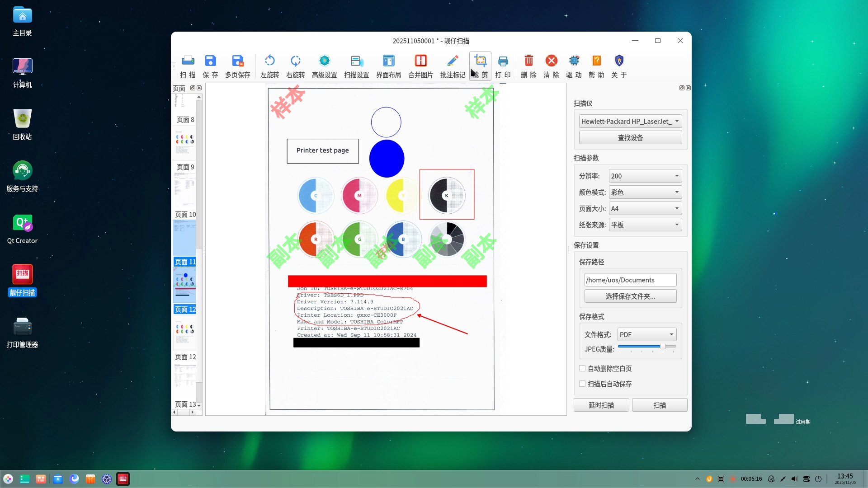This screenshot has width=868, height=488.
Task: Rotate image left with 左旋转
Action: tap(270, 66)
